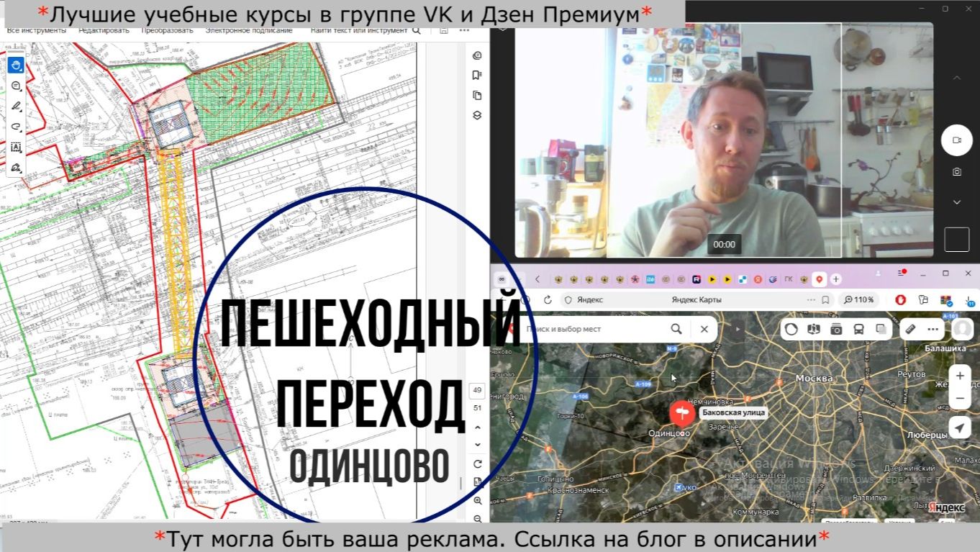Open 'Редактировать' menu

point(104,30)
